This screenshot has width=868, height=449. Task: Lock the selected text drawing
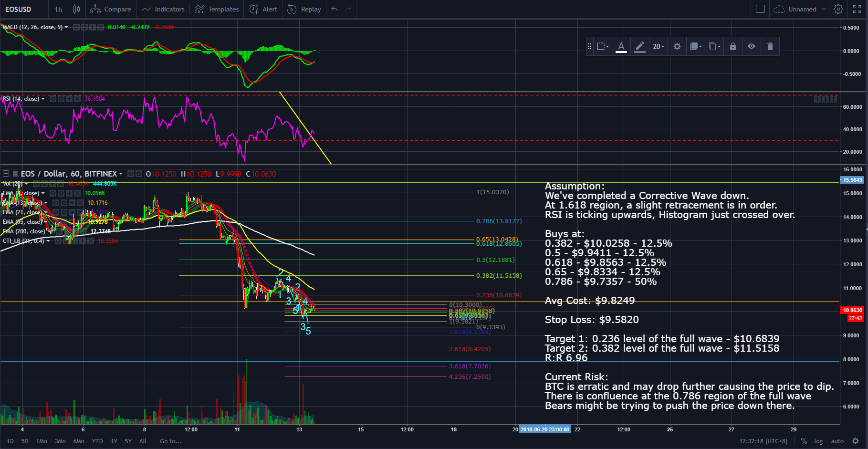(733, 46)
